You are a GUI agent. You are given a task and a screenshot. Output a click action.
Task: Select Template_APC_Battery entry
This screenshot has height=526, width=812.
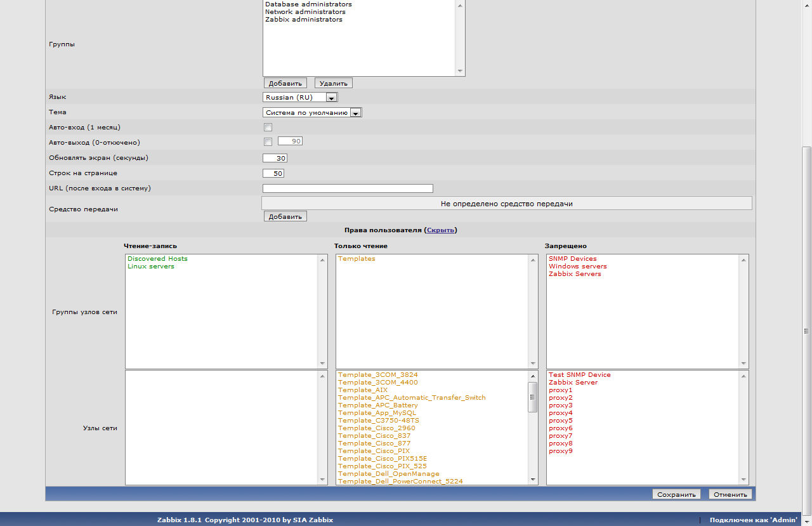coord(378,405)
